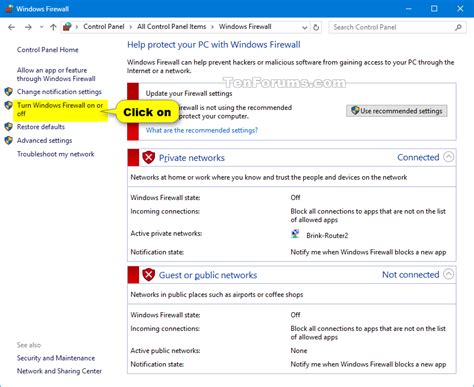This screenshot has width=474, height=387.
Task: Click Update your Firewall settings text
Action: 189,94
